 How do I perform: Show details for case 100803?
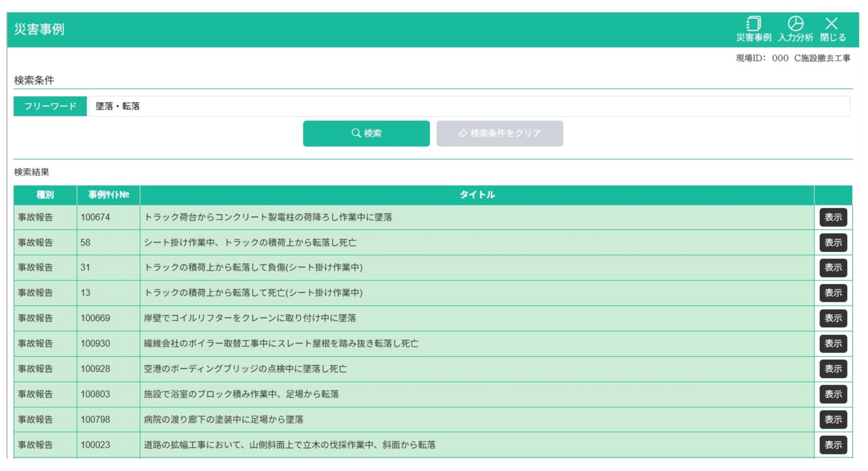(x=833, y=394)
